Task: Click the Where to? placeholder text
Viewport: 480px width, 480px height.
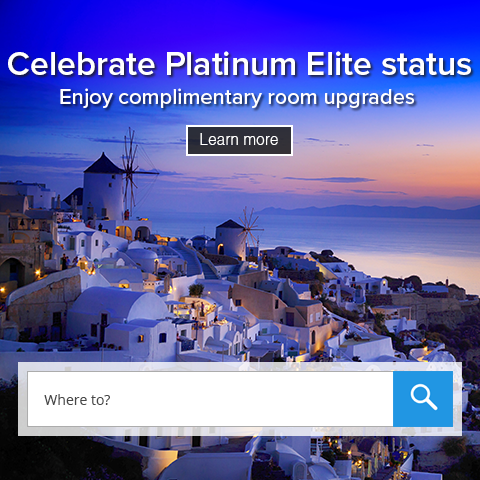Action: tap(77, 400)
